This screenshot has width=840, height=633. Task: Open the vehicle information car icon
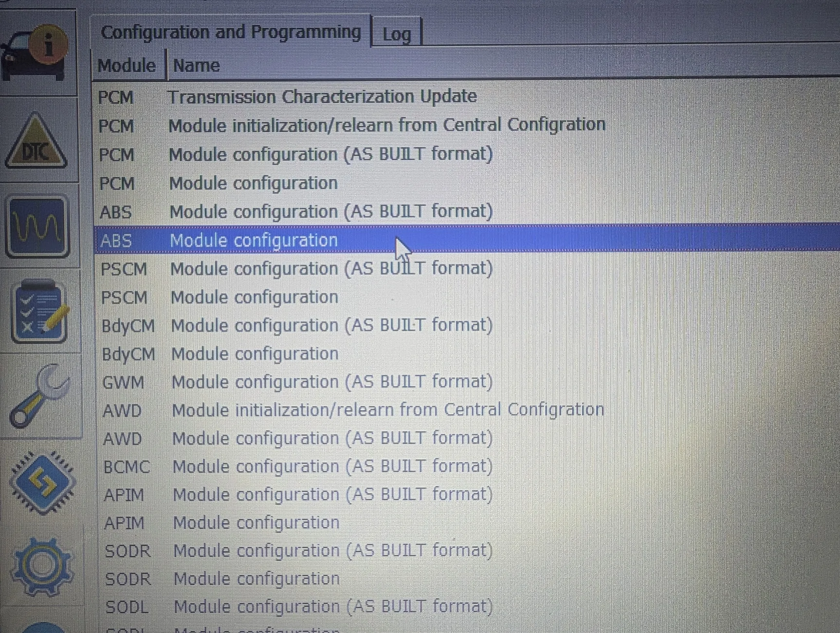click(x=35, y=53)
